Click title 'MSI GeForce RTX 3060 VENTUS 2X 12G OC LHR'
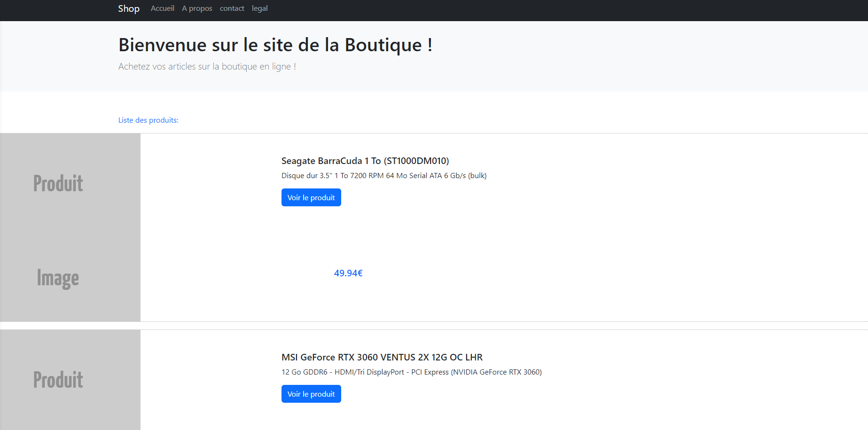Image resolution: width=868 pixels, height=430 pixels. pyautogui.click(x=382, y=357)
